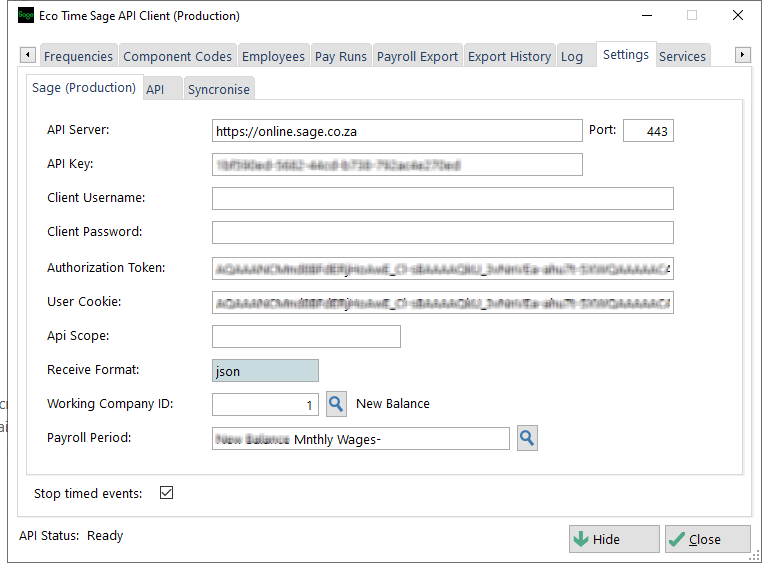Open the Employees tab
Image resolution: width=769 pixels, height=570 pixels.
[273, 56]
